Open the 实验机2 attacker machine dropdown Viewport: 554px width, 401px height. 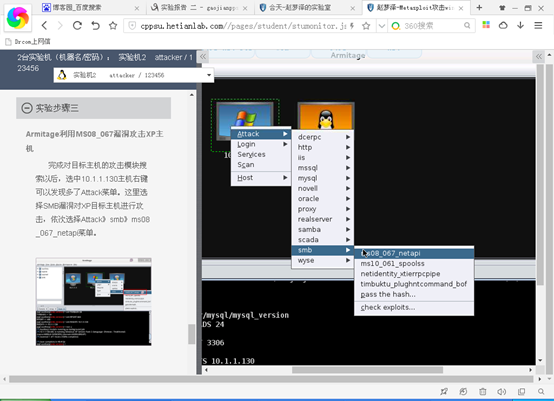pyautogui.click(x=134, y=75)
